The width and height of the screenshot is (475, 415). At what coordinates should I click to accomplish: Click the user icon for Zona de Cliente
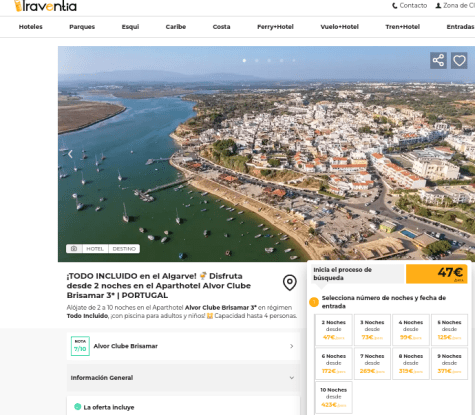click(x=438, y=6)
